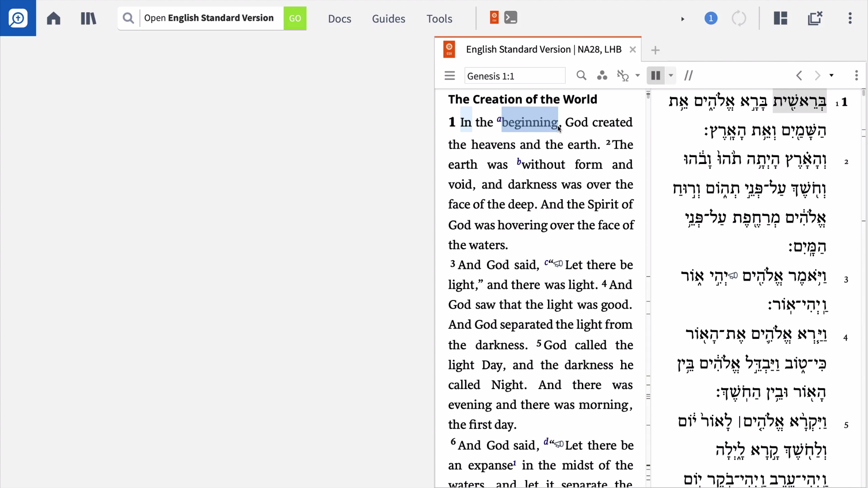
Task: Expand the shortcuts bar arrow
Action: pyautogui.click(x=683, y=19)
